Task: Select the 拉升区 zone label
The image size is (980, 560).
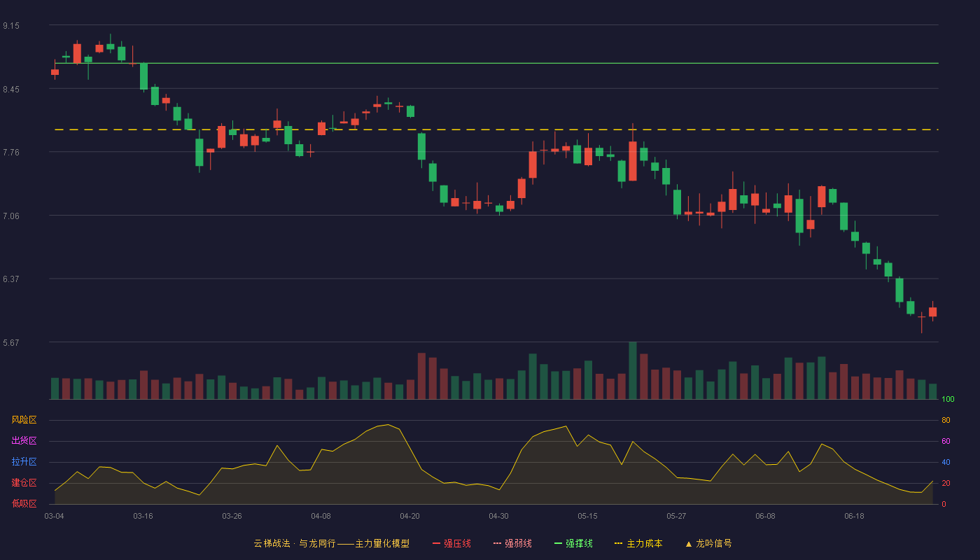Action: pos(24,462)
